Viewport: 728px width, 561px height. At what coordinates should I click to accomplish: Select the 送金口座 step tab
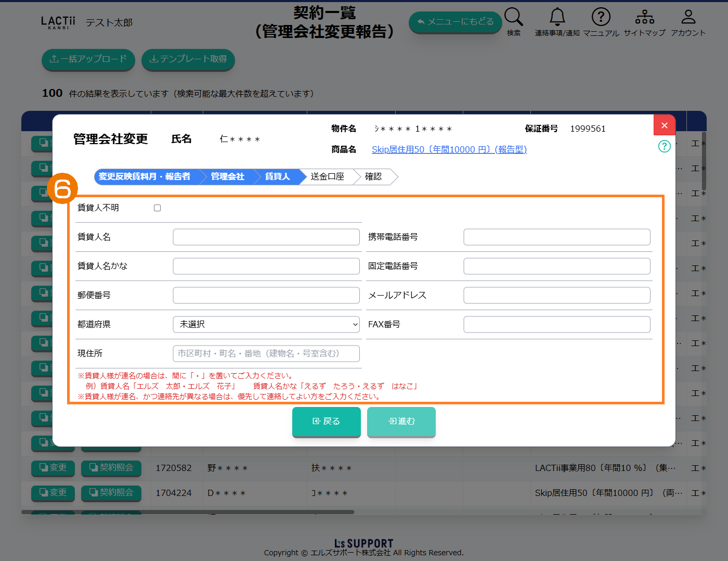tap(327, 177)
